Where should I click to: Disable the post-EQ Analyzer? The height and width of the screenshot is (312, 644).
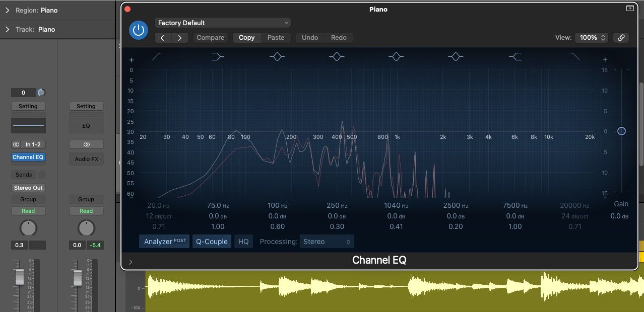[164, 241]
